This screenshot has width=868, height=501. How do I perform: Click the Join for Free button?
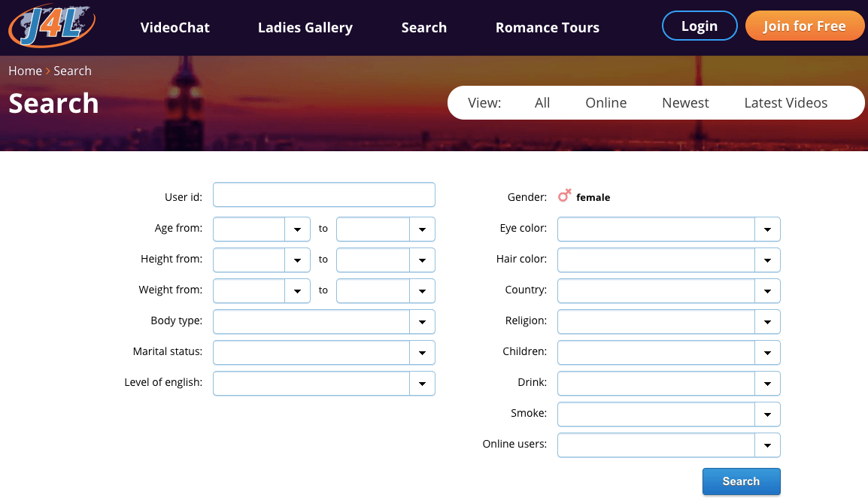click(804, 26)
